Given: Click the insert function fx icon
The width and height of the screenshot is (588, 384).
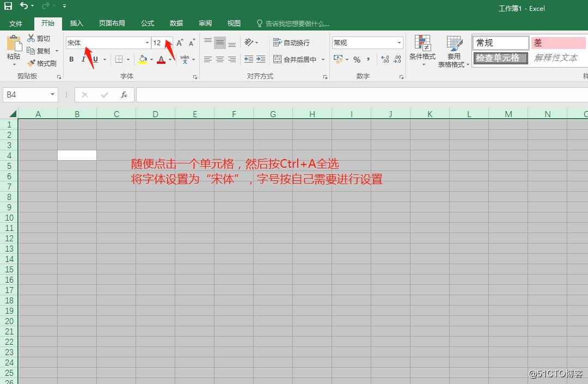Looking at the screenshot, I should [124, 95].
